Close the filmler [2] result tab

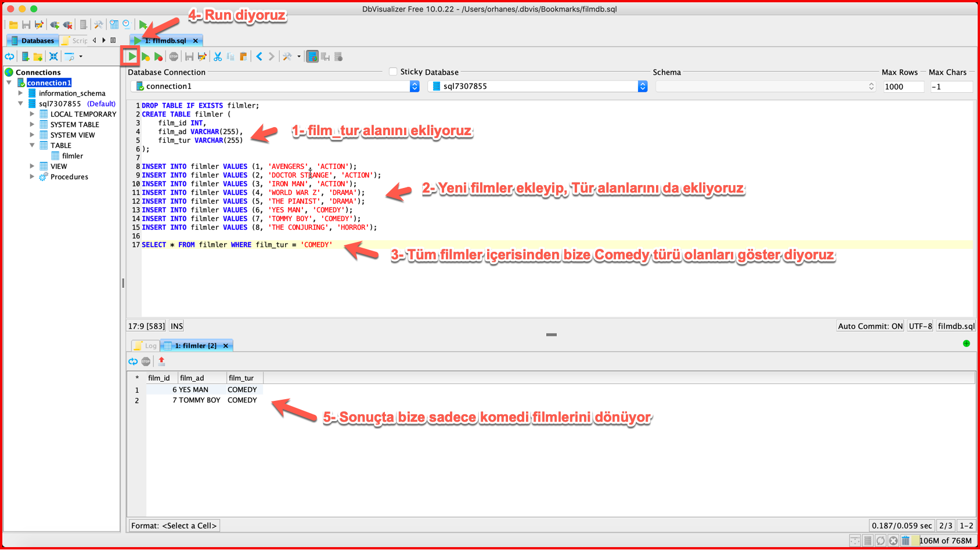click(x=226, y=345)
